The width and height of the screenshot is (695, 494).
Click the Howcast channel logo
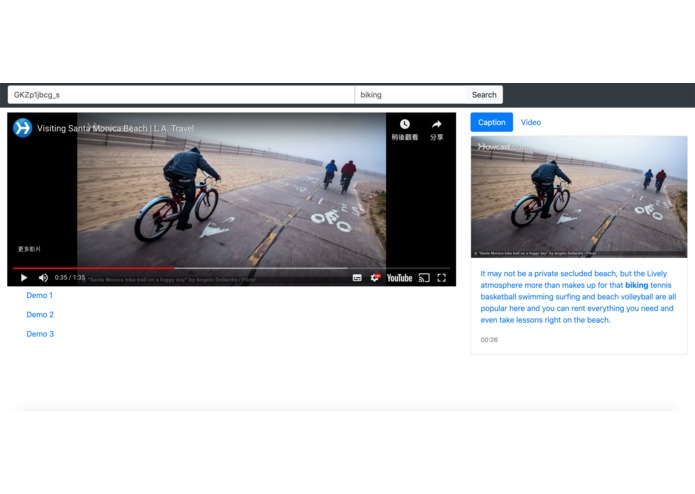[23, 128]
